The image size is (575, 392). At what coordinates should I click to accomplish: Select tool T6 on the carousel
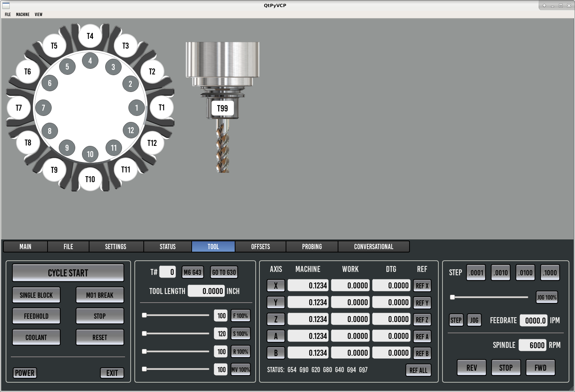pos(28,71)
